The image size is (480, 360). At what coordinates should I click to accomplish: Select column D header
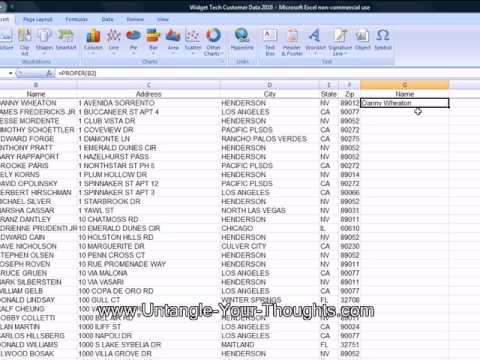(x=270, y=85)
